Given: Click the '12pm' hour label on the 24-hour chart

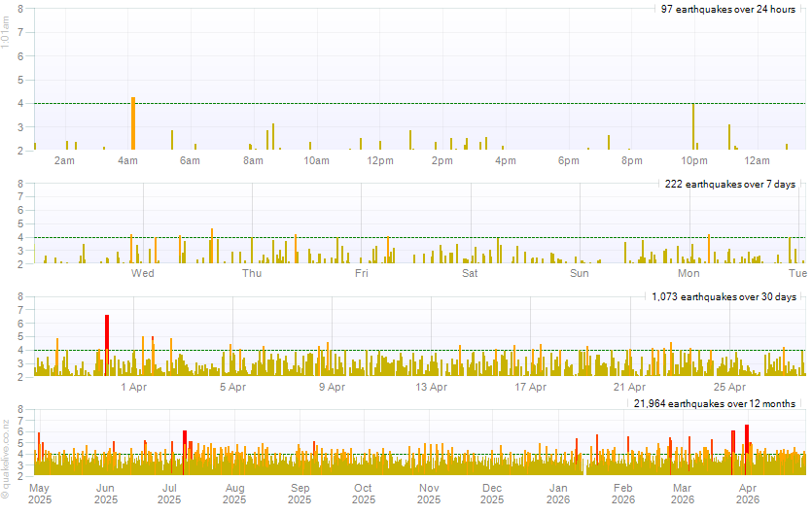Looking at the screenshot, I should point(379,160).
